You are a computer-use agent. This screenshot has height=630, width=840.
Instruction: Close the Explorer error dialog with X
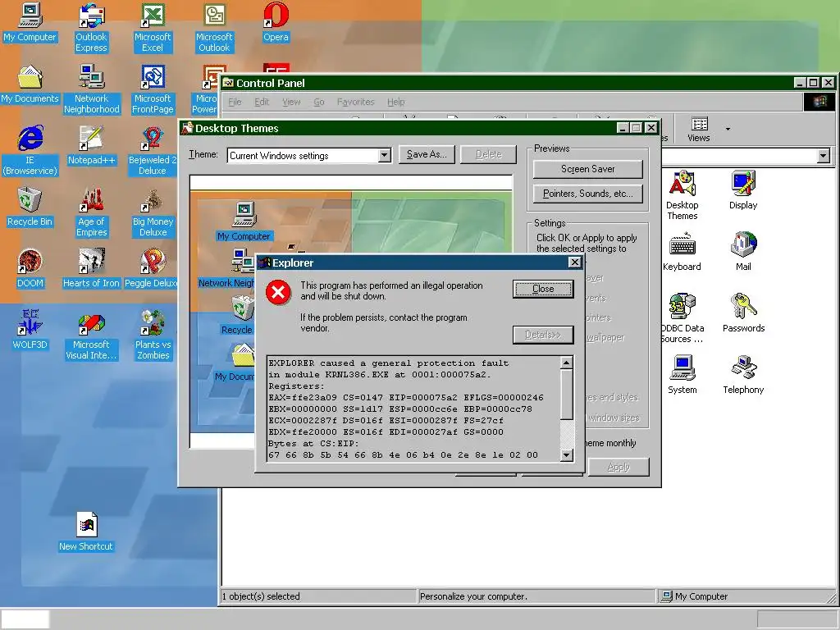(574, 262)
